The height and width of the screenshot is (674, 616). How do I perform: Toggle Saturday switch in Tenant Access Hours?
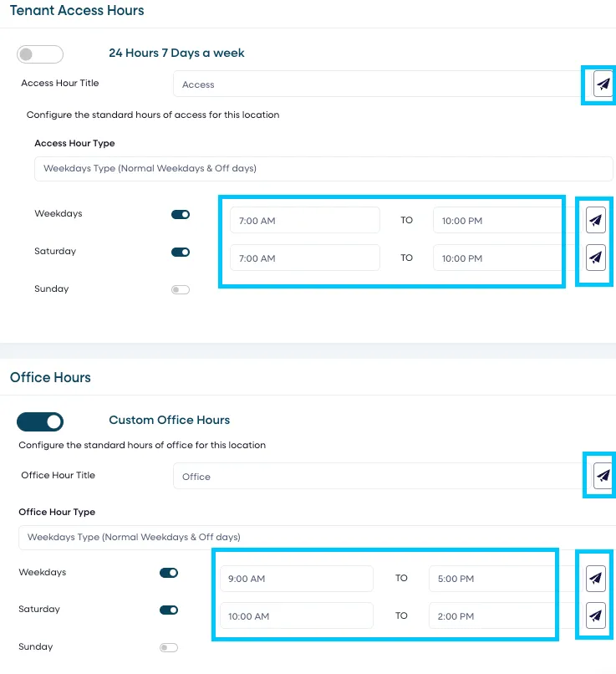[181, 252]
